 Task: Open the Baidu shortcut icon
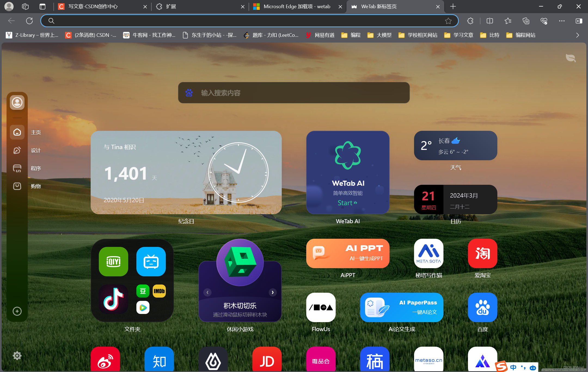tap(482, 307)
